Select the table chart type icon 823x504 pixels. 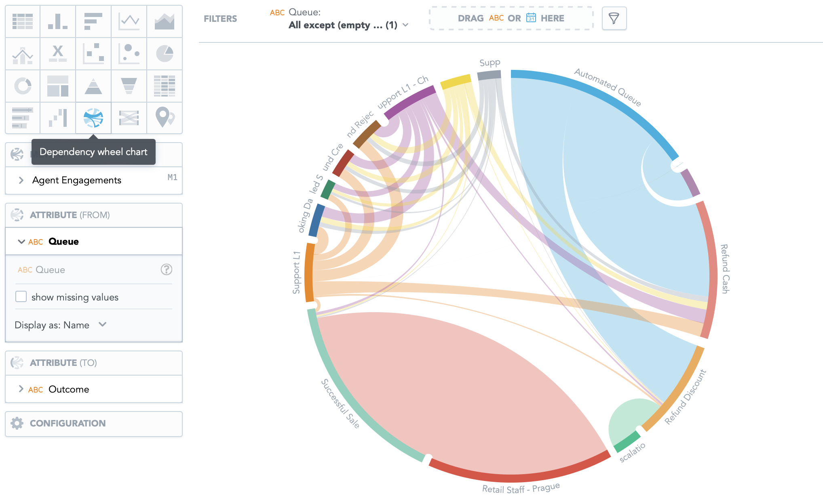tap(23, 21)
